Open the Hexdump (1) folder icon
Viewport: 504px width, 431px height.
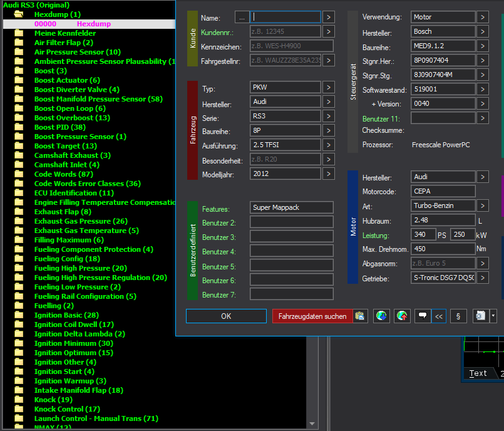(x=19, y=14)
